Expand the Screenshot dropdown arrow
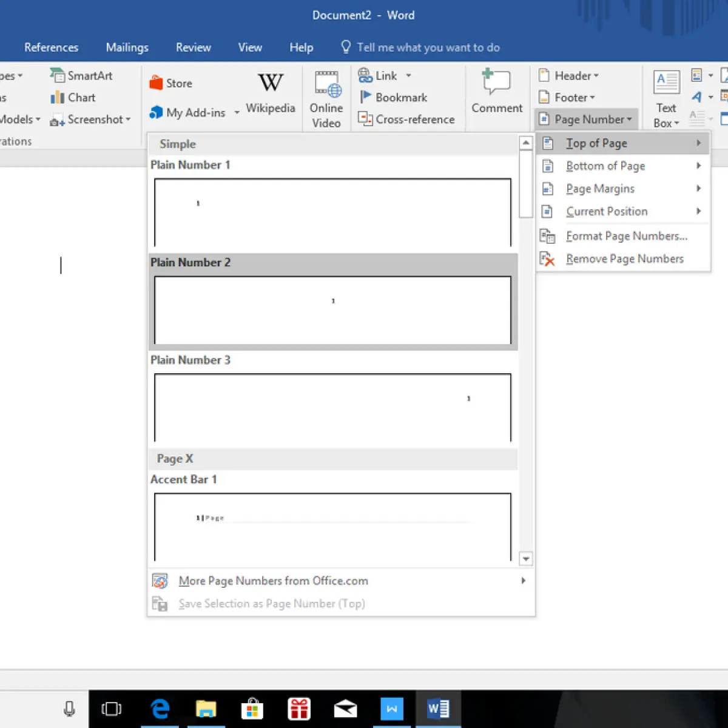The width and height of the screenshot is (728, 728). [x=128, y=120]
